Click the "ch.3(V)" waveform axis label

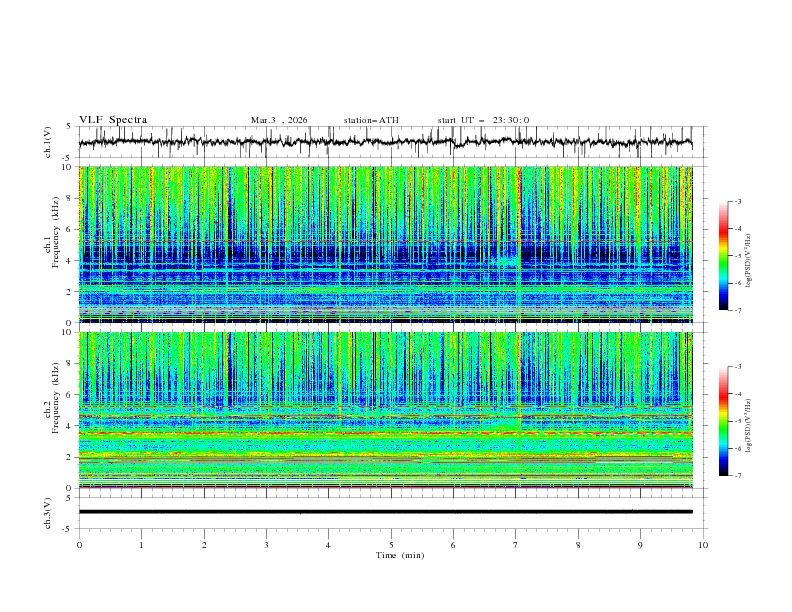tap(48, 513)
